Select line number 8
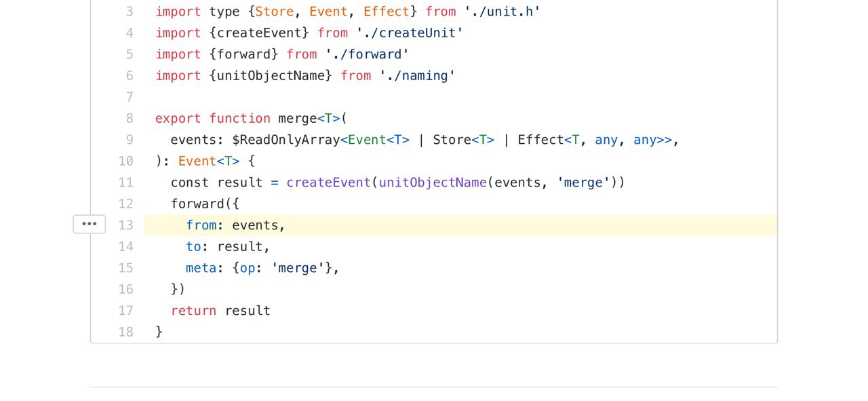Viewport: 868px width, 401px height. click(130, 118)
